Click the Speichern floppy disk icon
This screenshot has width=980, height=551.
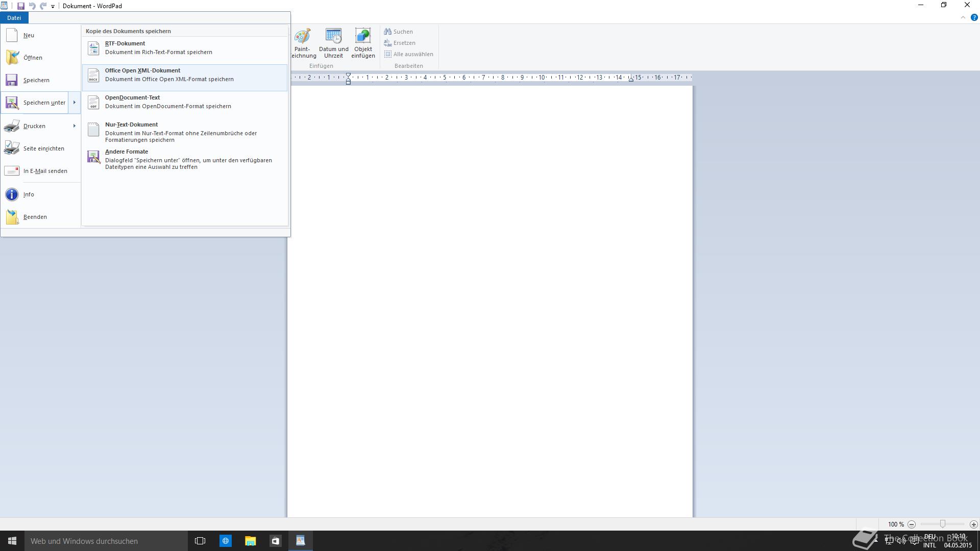(x=12, y=80)
